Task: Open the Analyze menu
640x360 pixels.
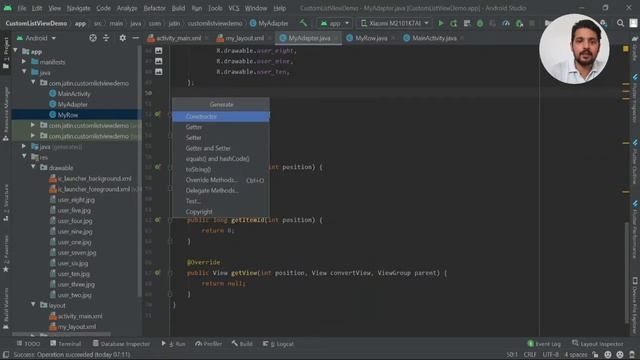Action: tap(127, 8)
